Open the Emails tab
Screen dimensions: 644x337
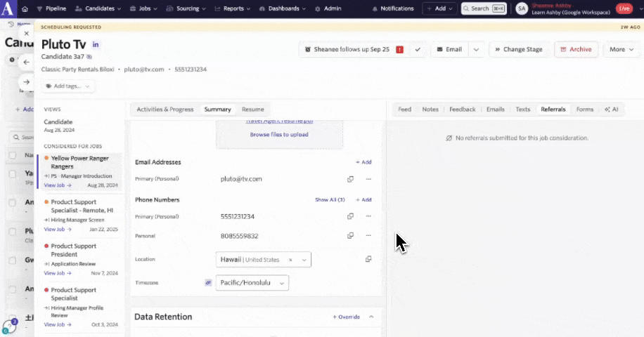pyautogui.click(x=496, y=110)
